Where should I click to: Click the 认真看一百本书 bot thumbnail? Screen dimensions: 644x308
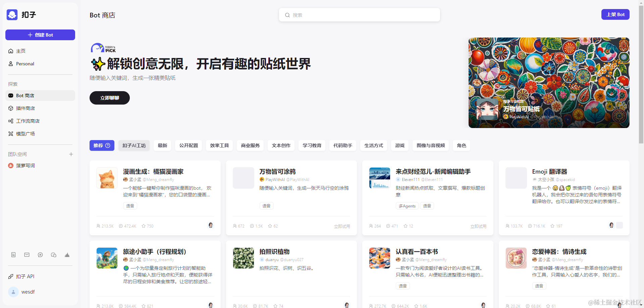pyautogui.click(x=380, y=258)
